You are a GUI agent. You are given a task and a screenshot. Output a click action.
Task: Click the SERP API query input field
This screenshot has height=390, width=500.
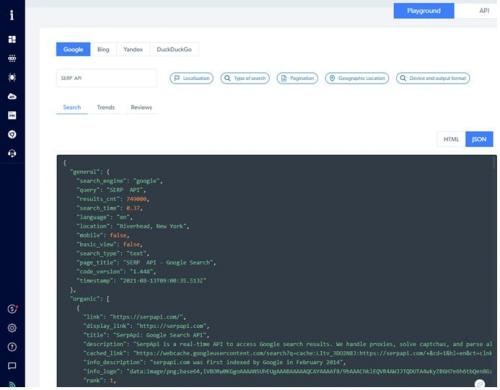[x=107, y=78]
